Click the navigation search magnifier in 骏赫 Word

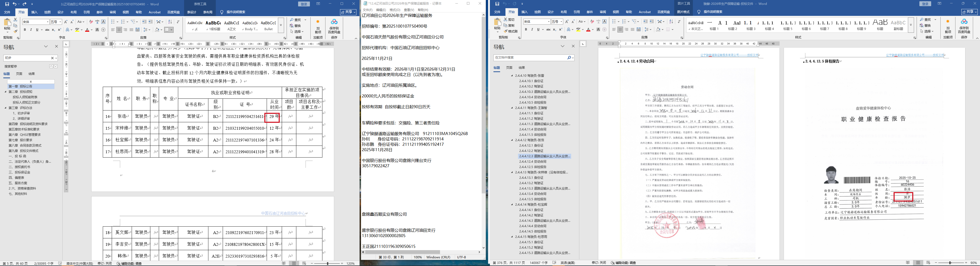click(569, 58)
